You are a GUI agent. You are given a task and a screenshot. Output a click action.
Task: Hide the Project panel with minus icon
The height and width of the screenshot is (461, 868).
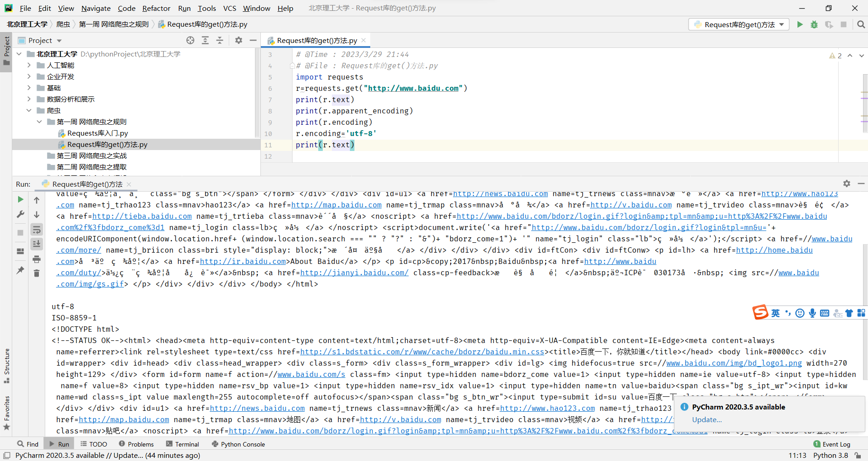point(253,40)
